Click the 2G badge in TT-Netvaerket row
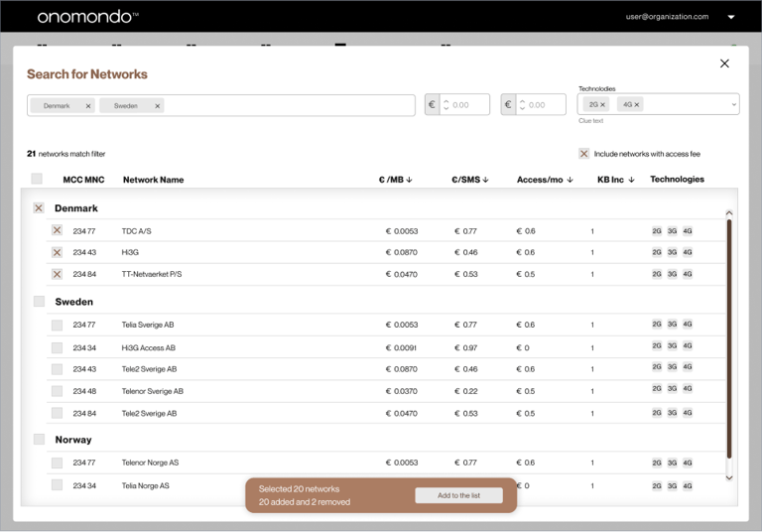The height and width of the screenshot is (532, 762). coord(657,274)
